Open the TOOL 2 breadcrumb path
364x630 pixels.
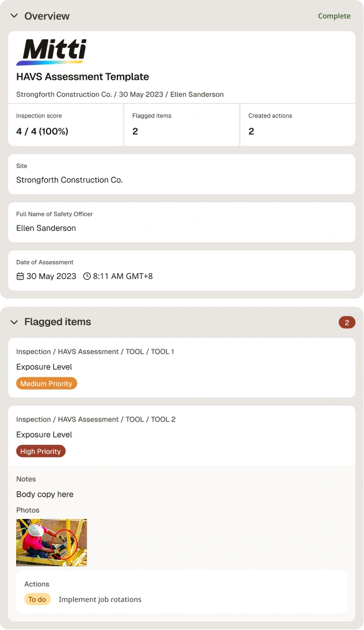coord(96,419)
